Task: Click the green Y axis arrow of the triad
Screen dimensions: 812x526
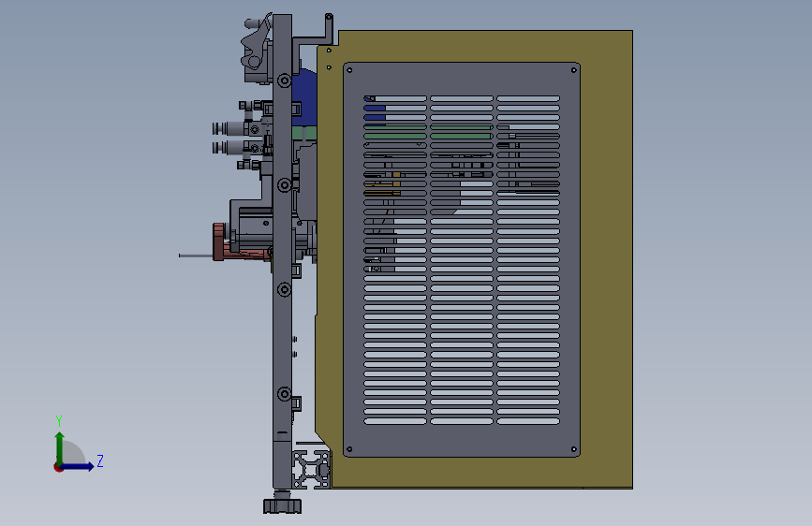Action: (x=60, y=447)
